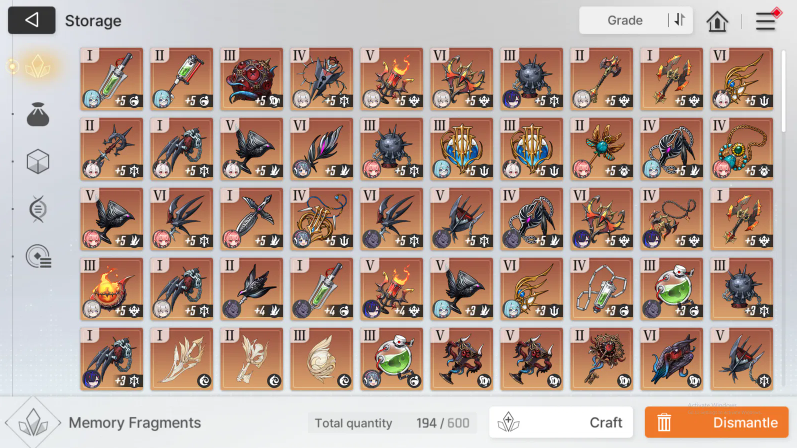Image resolution: width=797 pixels, height=448 pixels.
Task: Toggle the sort order arrows beside Grade
Action: point(680,20)
